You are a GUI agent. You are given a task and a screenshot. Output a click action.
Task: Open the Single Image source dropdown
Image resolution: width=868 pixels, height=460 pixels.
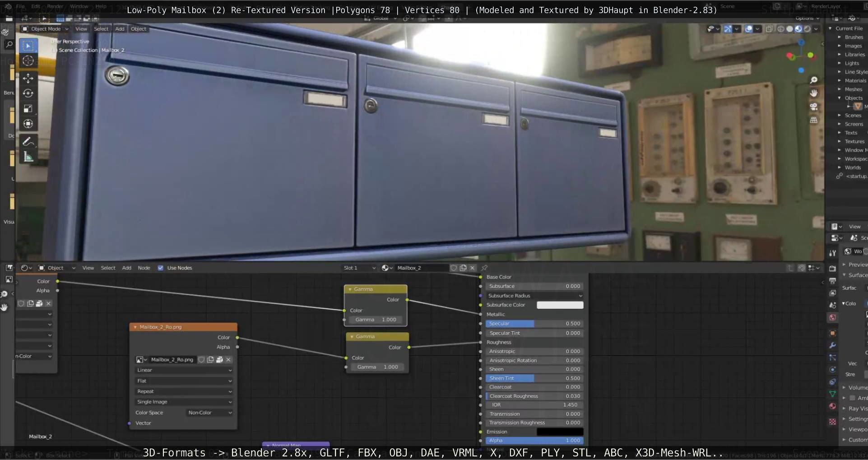click(x=184, y=402)
